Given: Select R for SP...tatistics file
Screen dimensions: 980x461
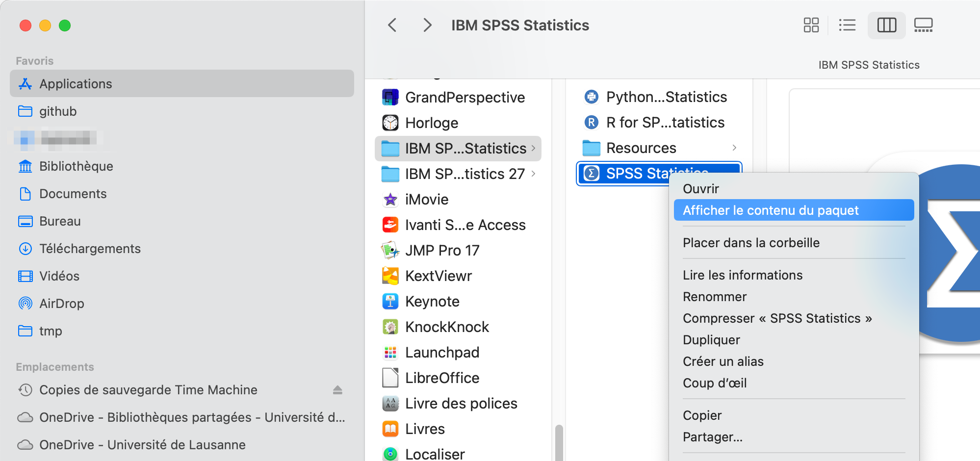Looking at the screenshot, I should pos(665,123).
